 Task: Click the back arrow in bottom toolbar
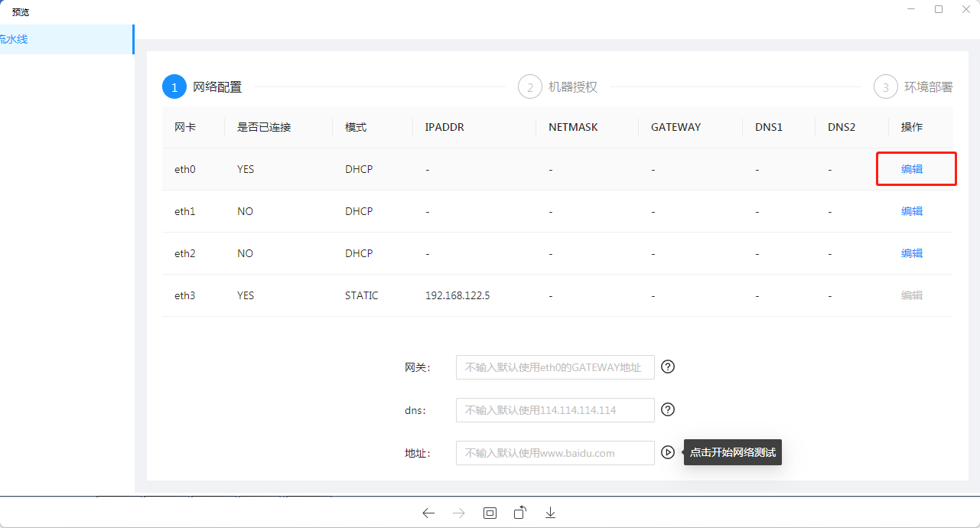coord(428,513)
